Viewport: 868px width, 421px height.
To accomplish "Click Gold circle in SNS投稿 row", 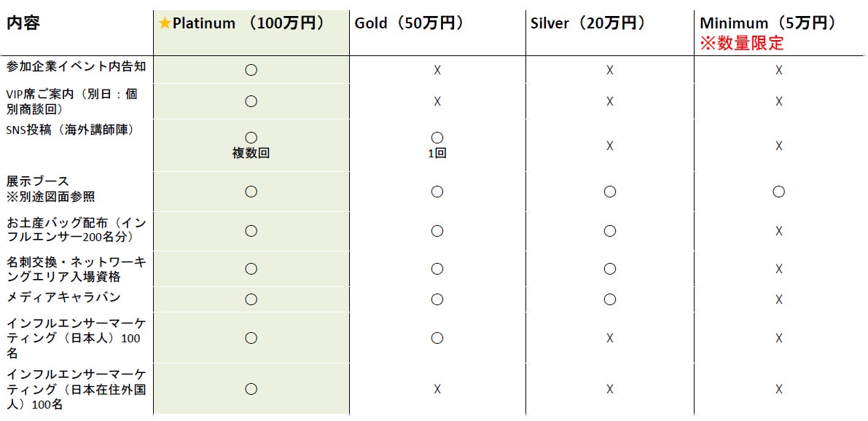I will click(437, 138).
